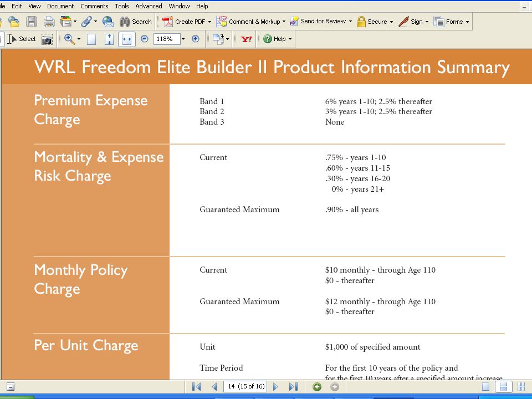Click the zoom in plus button
This screenshot has height=399, width=532.
tap(196, 39)
